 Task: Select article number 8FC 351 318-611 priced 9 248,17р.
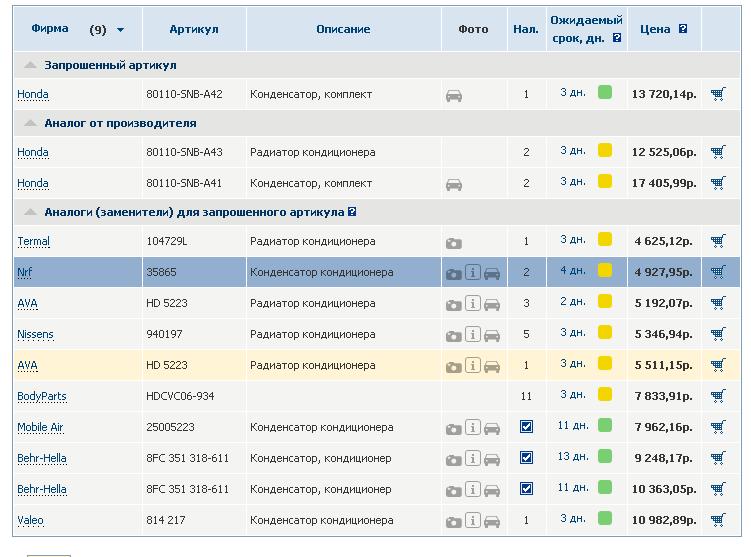point(187,458)
